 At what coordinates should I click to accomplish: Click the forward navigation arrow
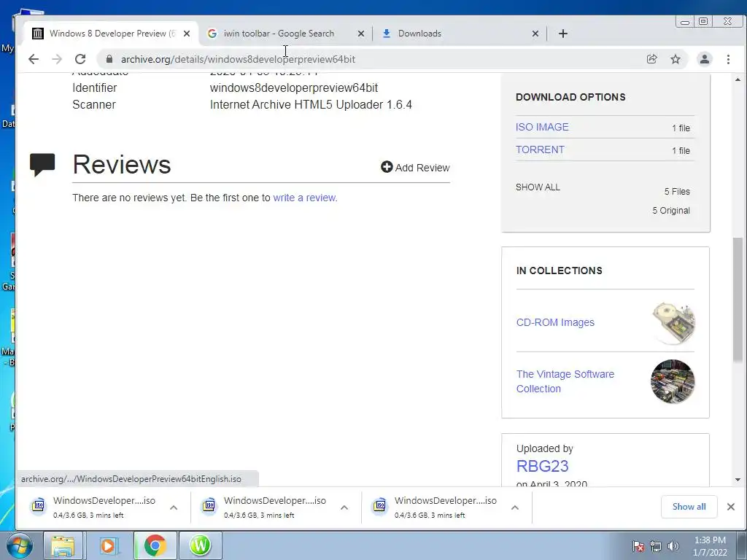point(57,59)
